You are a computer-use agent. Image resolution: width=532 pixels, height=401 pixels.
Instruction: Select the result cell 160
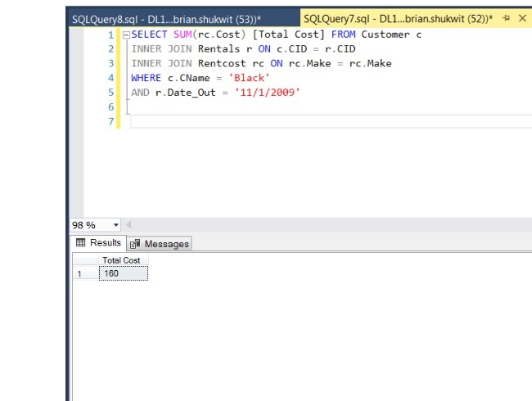coord(124,273)
